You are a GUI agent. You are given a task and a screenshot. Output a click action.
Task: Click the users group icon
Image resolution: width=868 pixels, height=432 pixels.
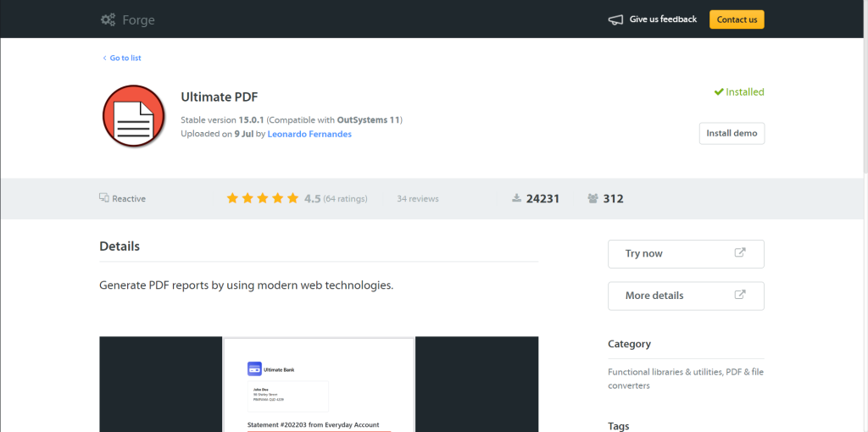pyautogui.click(x=593, y=198)
